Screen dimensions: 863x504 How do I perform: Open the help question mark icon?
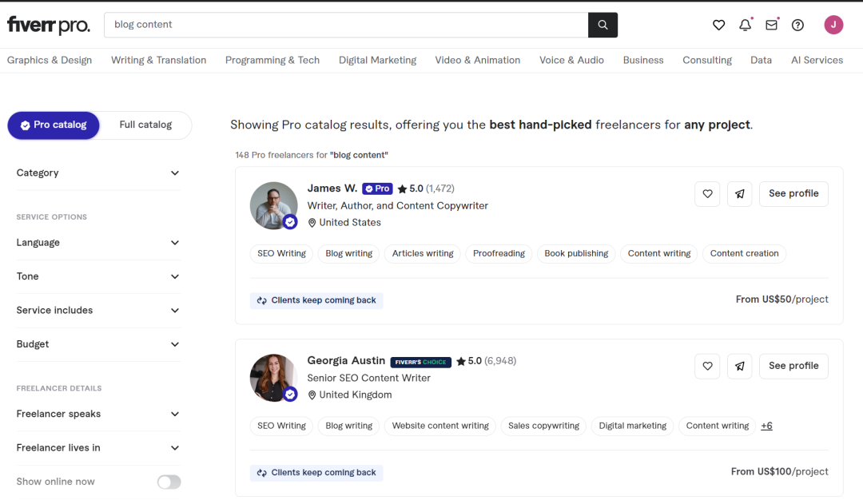[797, 25]
